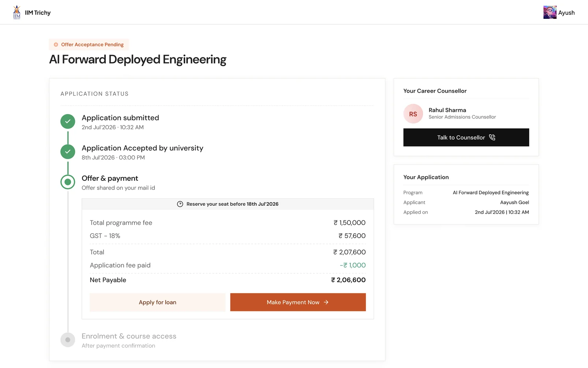
Task: Click the Aayush Goel applicant name
Action: click(514, 202)
